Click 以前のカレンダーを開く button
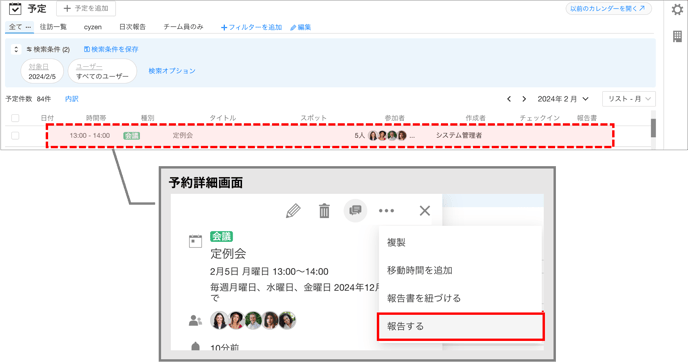The image size is (688, 362). (609, 8)
